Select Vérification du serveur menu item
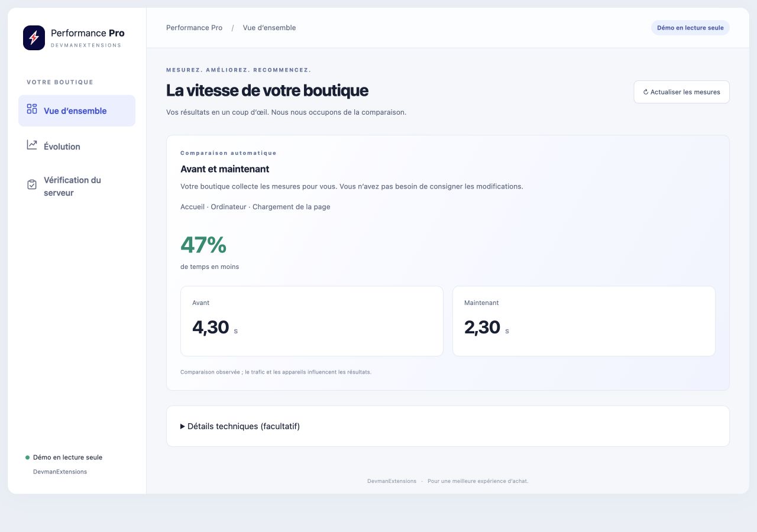The width and height of the screenshot is (757, 532). (x=77, y=186)
